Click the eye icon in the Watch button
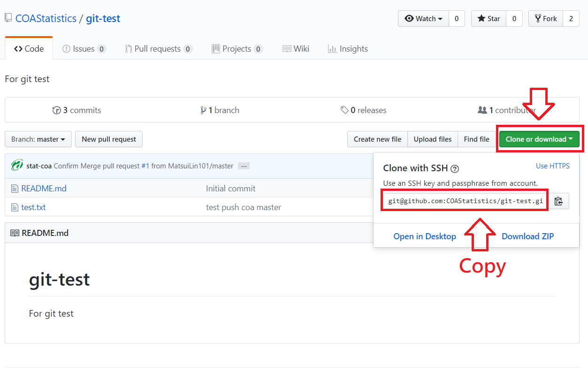The image size is (588, 387). click(409, 19)
